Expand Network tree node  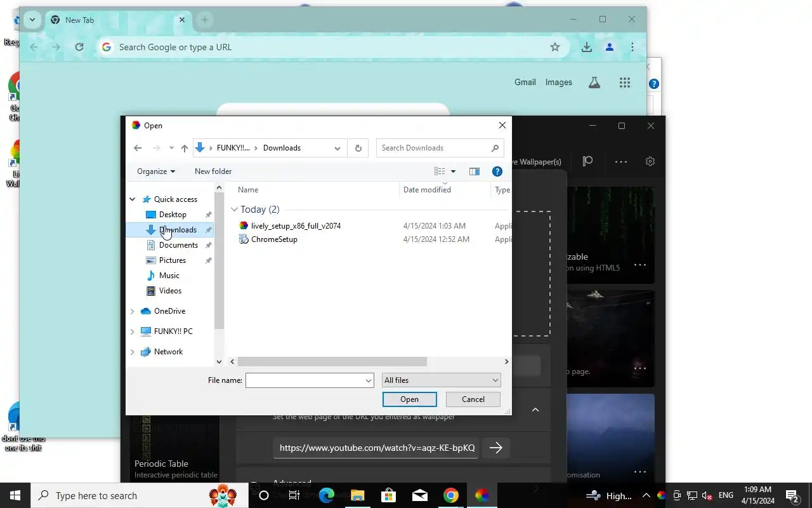point(133,352)
